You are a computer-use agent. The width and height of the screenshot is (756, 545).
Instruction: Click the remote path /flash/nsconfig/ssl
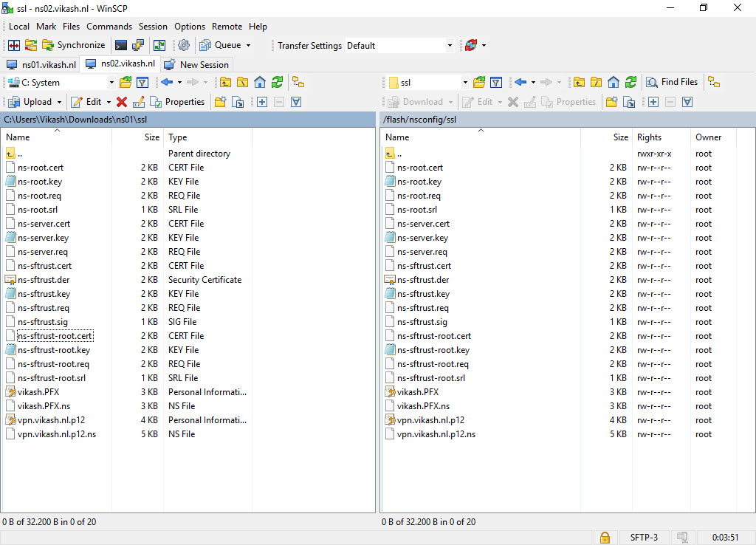coord(419,120)
